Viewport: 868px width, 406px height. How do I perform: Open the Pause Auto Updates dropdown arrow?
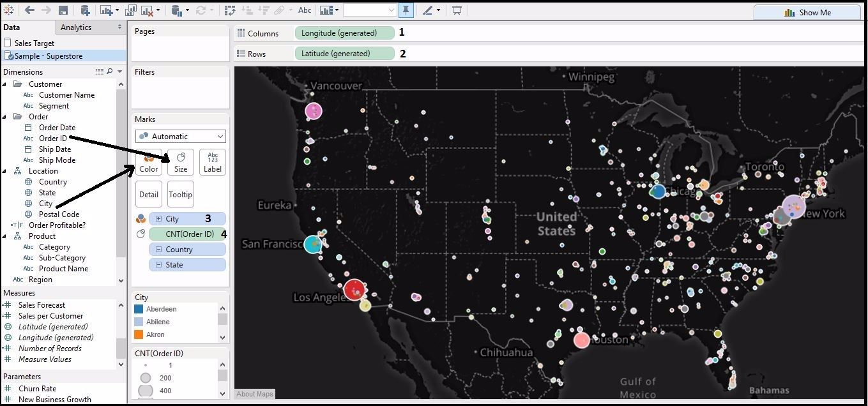(x=188, y=10)
